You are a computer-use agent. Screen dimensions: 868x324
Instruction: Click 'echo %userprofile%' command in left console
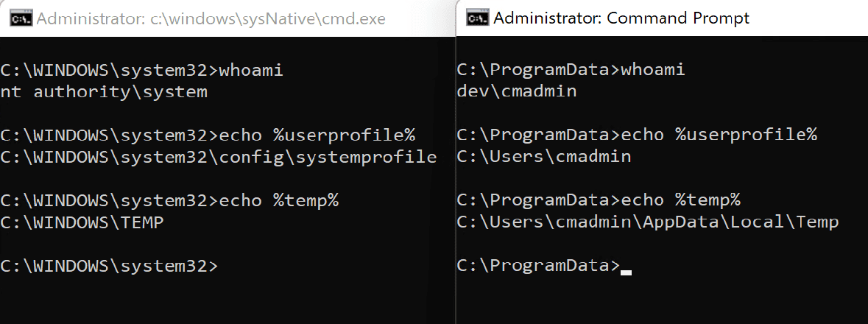317,135
